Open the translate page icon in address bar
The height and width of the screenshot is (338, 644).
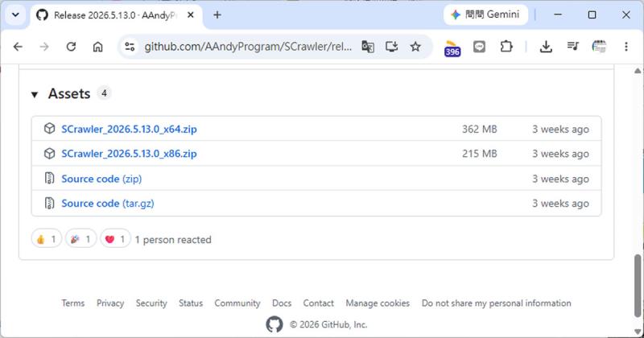point(368,47)
